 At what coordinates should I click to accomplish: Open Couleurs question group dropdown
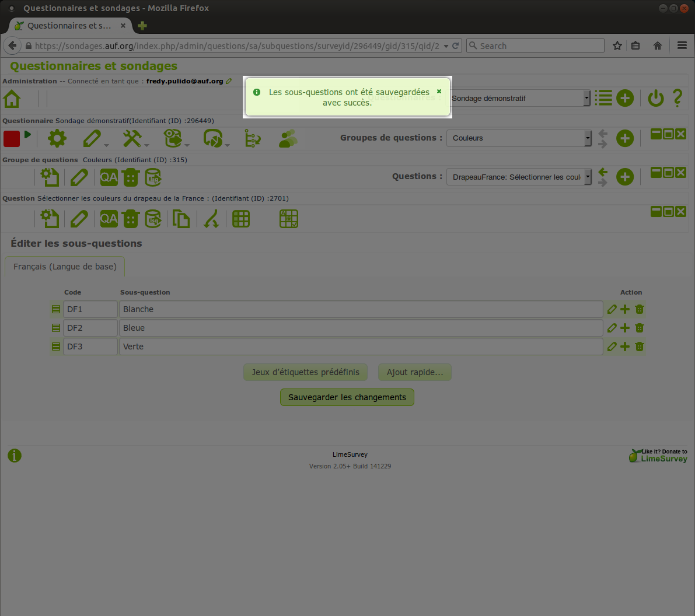(x=519, y=138)
